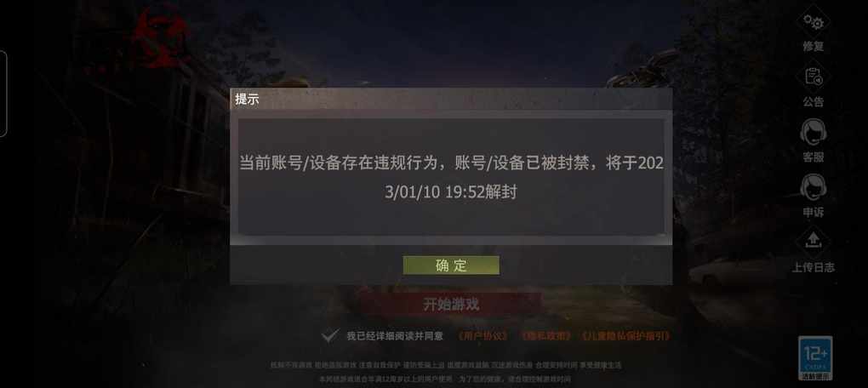Click the 上传日志 text label
The width and height of the screenshot is (868, 388).
tap(814, 267)
